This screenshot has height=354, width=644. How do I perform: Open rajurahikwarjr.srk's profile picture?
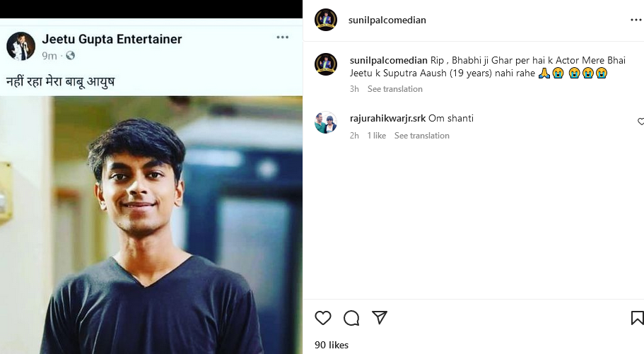(x=326, y=122)
